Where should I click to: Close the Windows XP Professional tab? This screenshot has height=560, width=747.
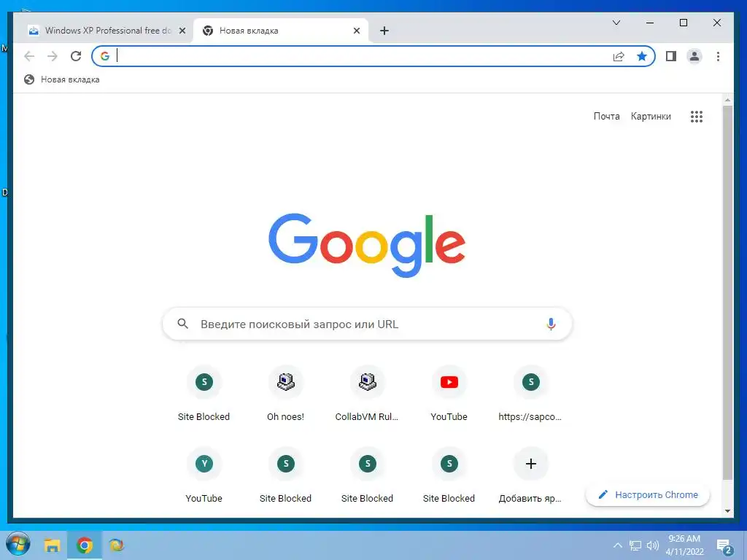click(x=182, y=31)
